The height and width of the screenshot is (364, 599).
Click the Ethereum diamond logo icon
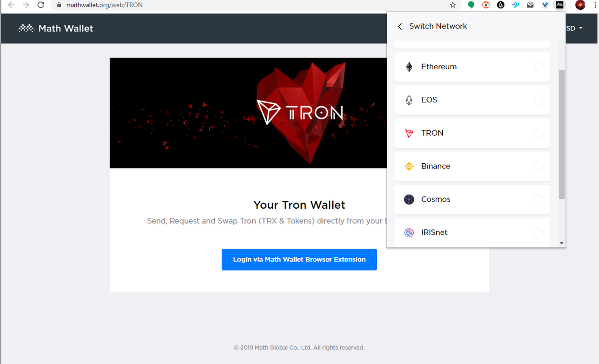(x=409, y=67)
